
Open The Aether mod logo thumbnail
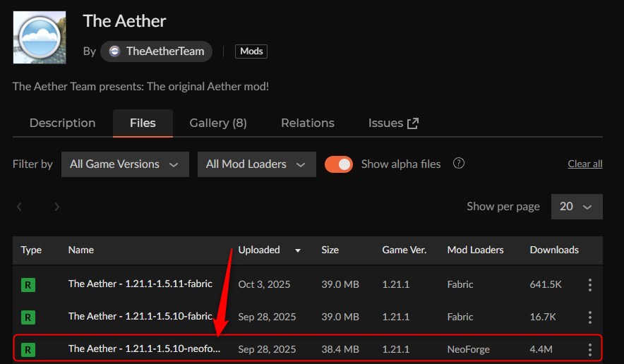[40, 37]
